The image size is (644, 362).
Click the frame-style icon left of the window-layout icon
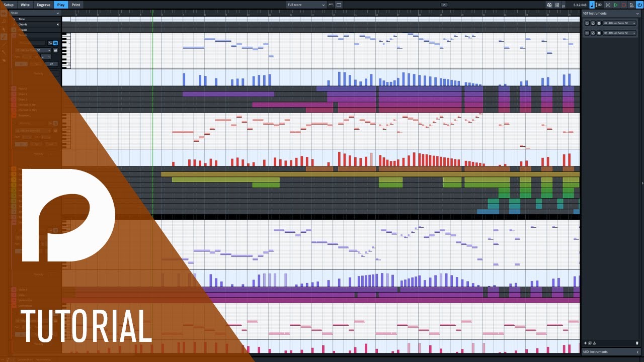331,5
